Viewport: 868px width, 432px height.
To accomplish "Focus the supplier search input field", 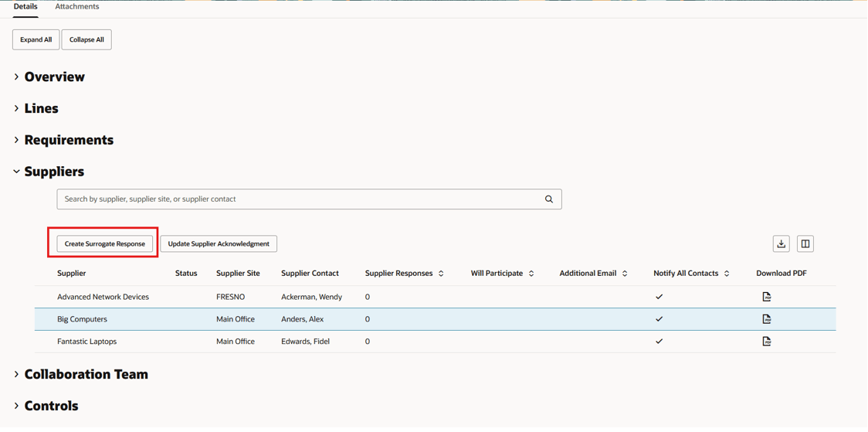I will [309, 199].
